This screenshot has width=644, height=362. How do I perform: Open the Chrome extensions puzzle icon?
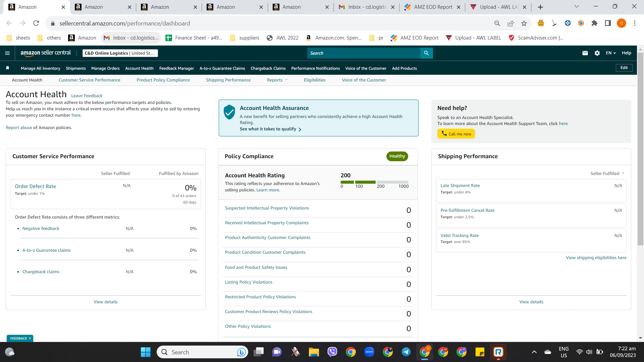tap(594, 23)
